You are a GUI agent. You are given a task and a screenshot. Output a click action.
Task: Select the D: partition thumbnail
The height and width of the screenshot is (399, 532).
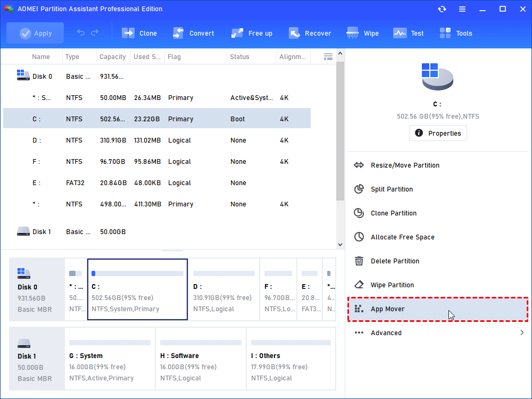(224, 289)
